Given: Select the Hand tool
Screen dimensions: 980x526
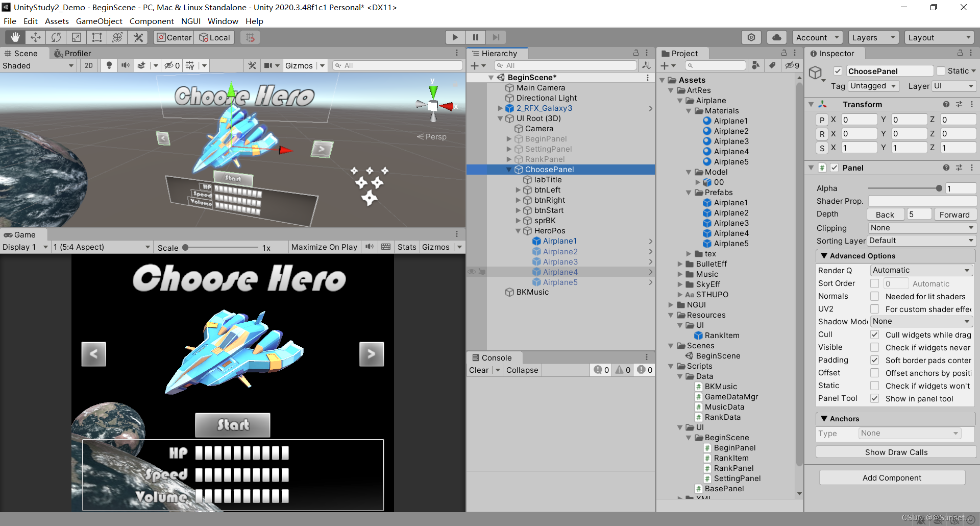Looking at the screenshot, I should pos(15,37).
